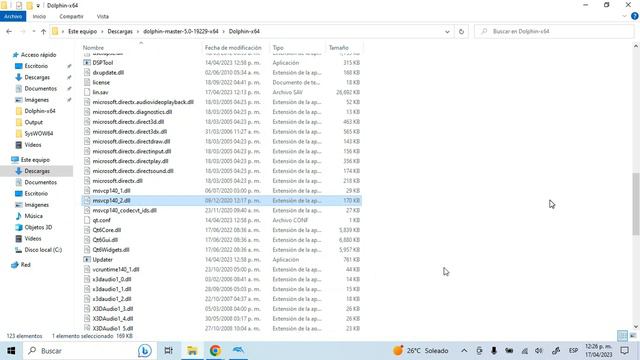Open the Vista ribbon tab
Screen dimensions: 640x360
pos(103,16)
